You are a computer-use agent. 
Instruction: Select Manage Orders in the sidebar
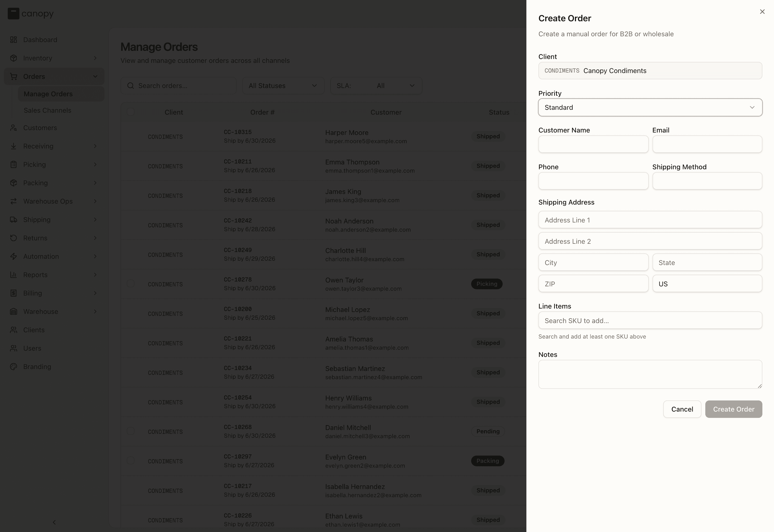pyautogui.click(x=61, y=94)
